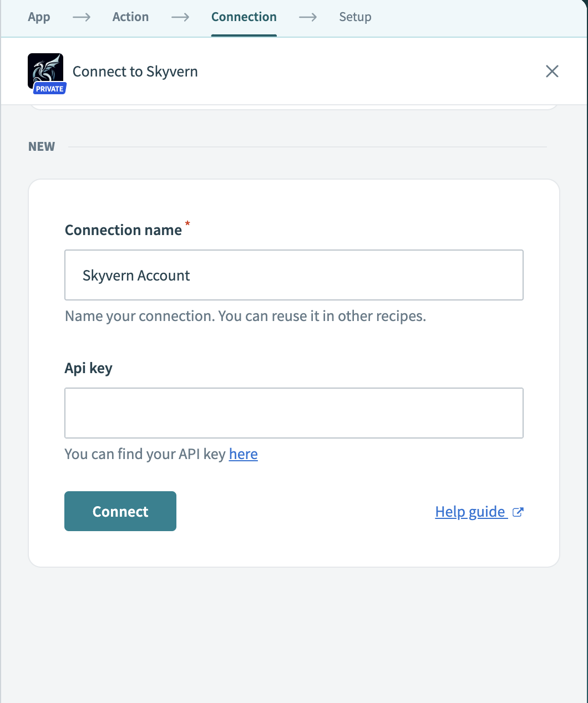588x703 pixels.
Task: Select the Connection step in the breadcrumb
Action: click(244, 17)
